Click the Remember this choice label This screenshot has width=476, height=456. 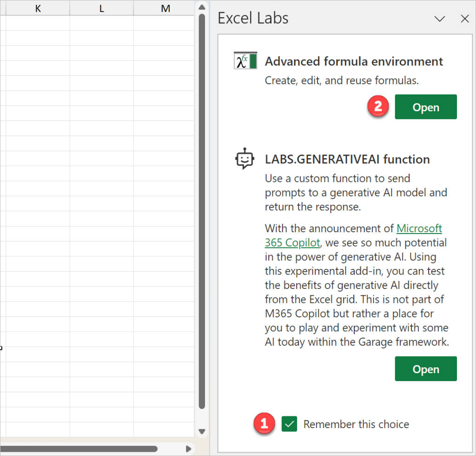click(x=356, y=424)
